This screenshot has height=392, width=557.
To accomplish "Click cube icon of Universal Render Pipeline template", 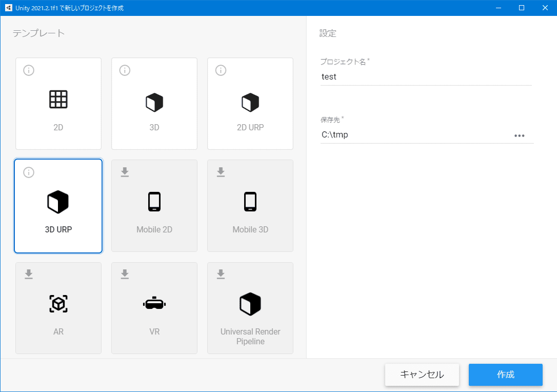I will [x=250, y=304].
